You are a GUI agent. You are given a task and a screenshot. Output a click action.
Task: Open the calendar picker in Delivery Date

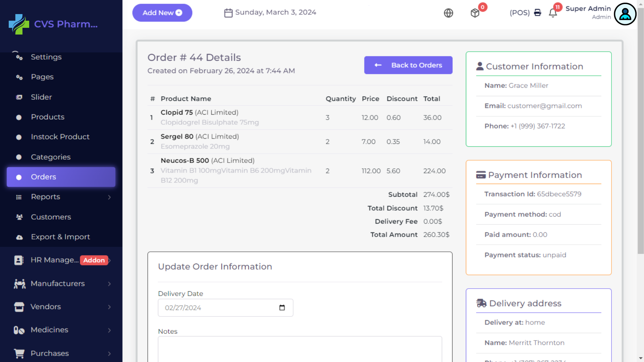coord(282,308)
